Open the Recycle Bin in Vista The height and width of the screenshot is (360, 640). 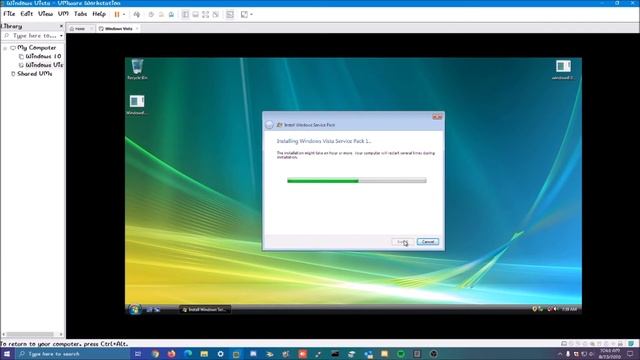coord(138,69)
